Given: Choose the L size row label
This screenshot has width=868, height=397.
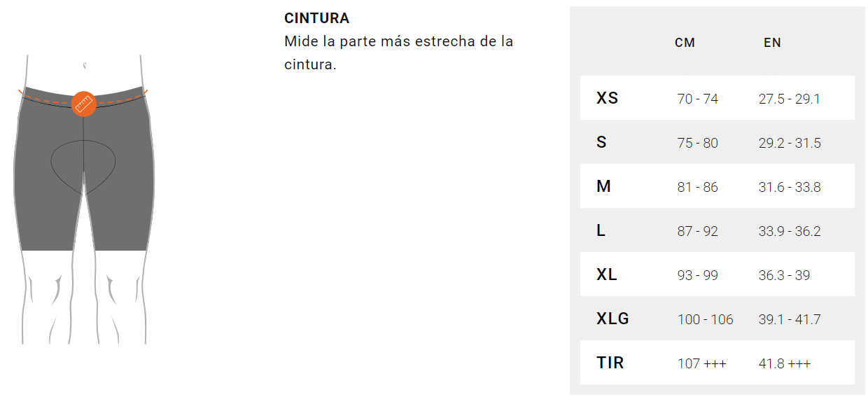Looking at the screenshot, I should 601,230.
